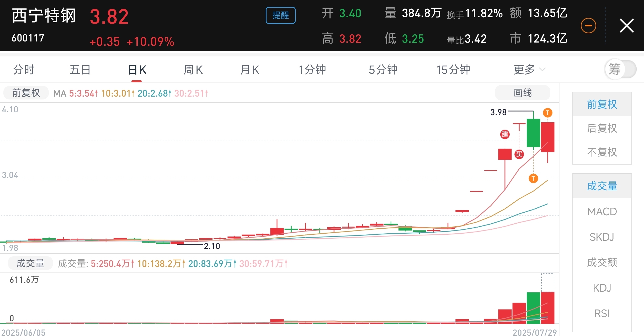This screenshot has height=336, width=644.
Task: Click the 画线 drawing button
Action: 523,93
